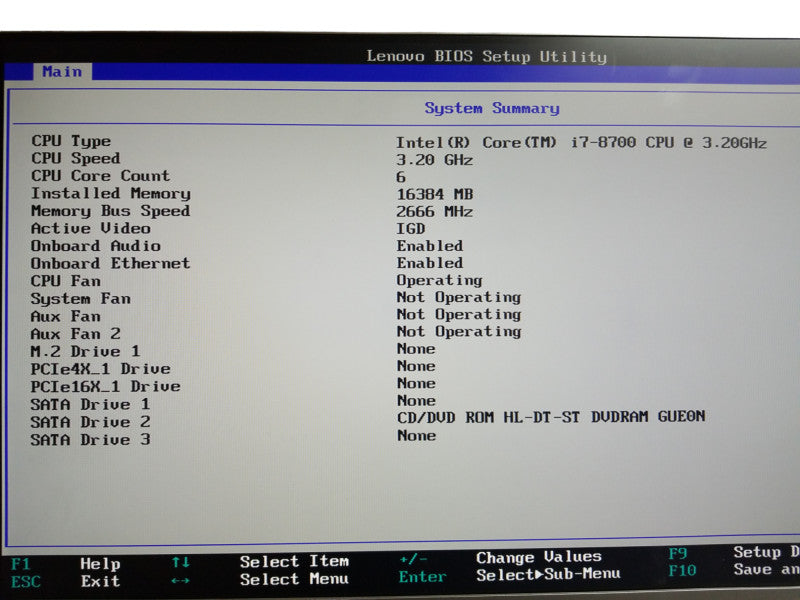Click None value for M.2 Drive 1

coord(416,349)
